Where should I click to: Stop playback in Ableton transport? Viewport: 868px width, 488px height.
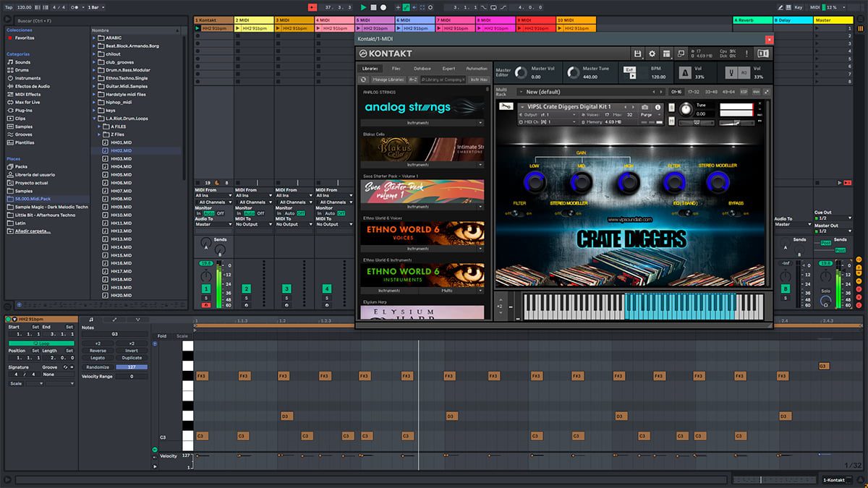[x=373, y=7]
